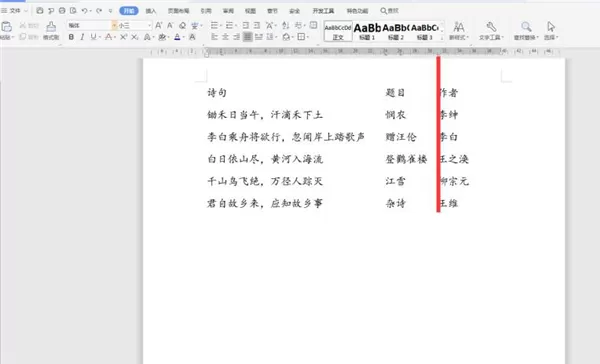Viewport: 600px width, 364px height.
Task: Toggle the center alignment button
Action: pyautogui.click(x=225, y=37)
